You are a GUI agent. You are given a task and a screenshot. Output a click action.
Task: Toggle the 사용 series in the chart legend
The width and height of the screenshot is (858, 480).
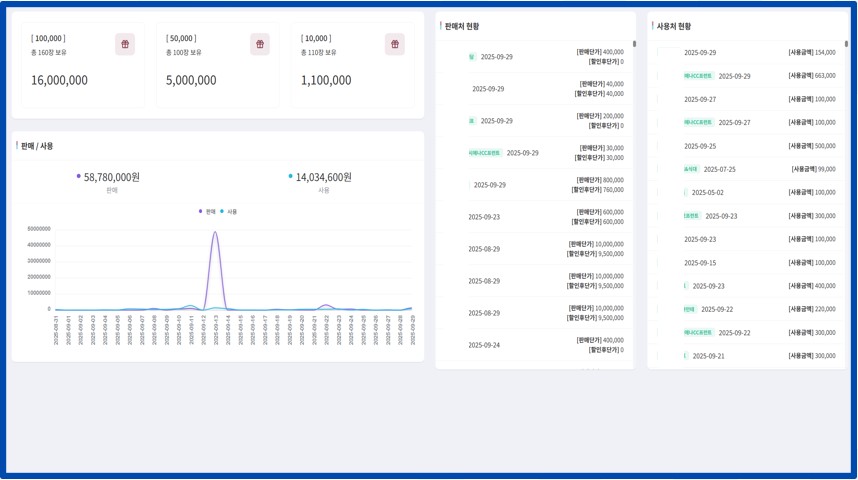click(229, 211)
